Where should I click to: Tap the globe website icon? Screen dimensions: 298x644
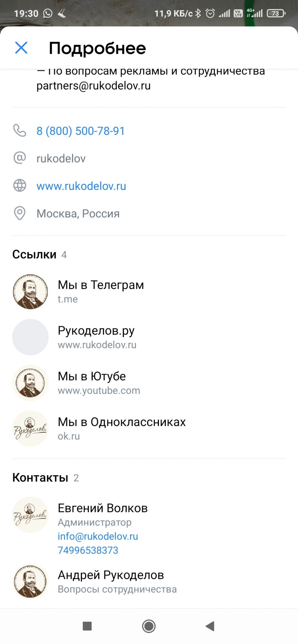tap(20, 186)
